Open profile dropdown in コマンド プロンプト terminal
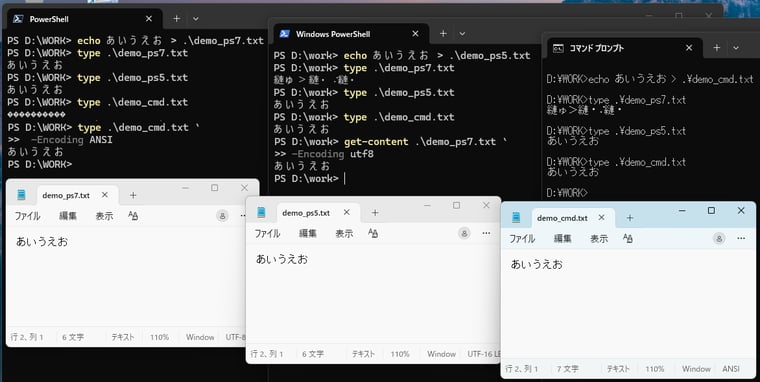 point(736,48)
